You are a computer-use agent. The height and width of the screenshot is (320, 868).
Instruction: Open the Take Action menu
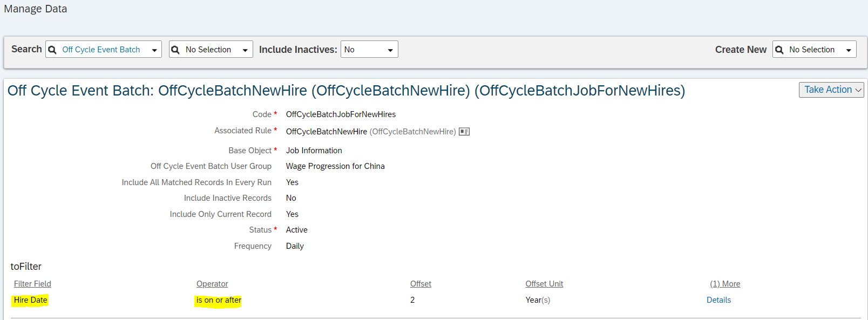(x=831, y=90)
